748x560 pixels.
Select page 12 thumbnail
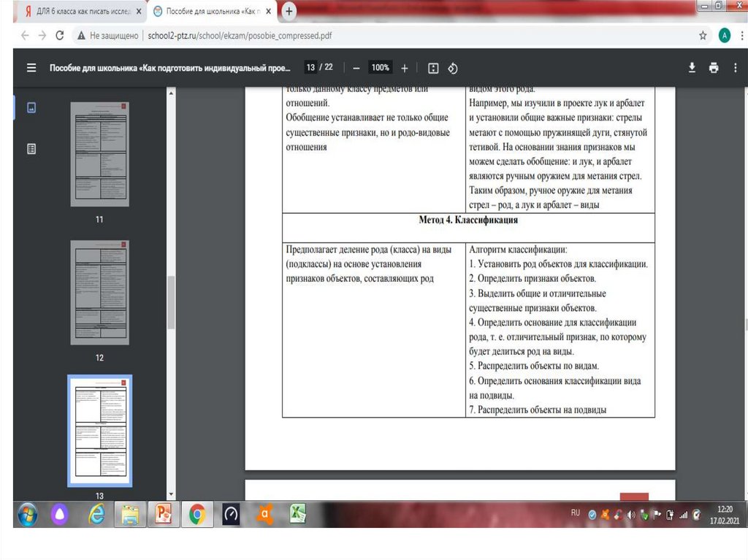(99, 292)
